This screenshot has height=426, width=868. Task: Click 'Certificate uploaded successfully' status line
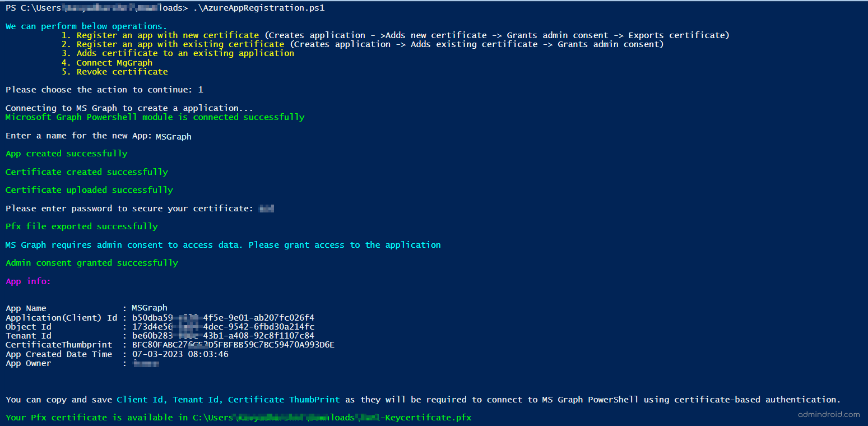pos(89,190)
